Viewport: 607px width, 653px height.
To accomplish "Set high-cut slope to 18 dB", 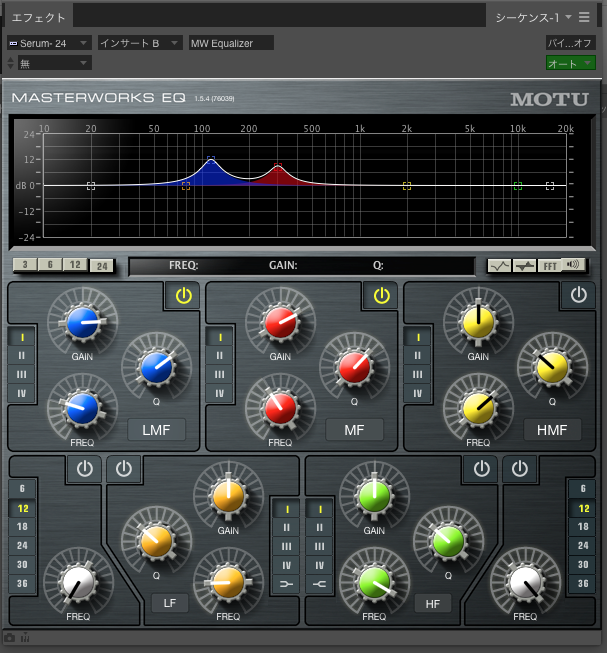I will click(583, 526).
